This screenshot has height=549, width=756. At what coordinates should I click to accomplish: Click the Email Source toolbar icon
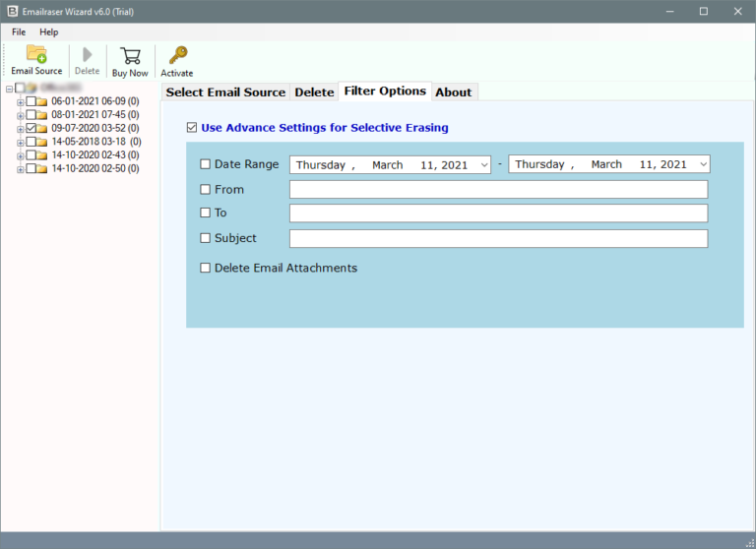point(36,54)
